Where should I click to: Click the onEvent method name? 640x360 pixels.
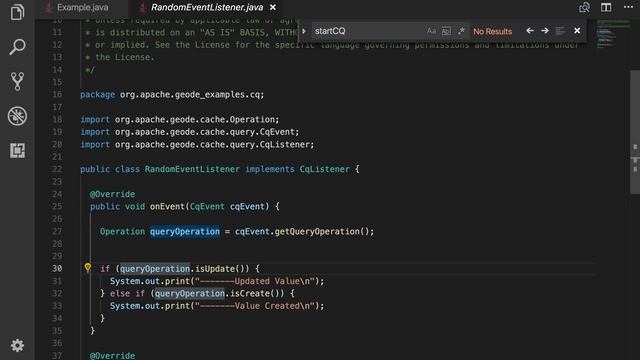(x=167, y=207)
